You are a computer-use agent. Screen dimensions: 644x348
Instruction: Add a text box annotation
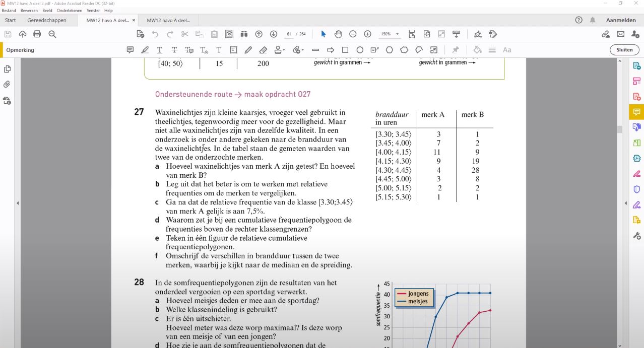234,50
